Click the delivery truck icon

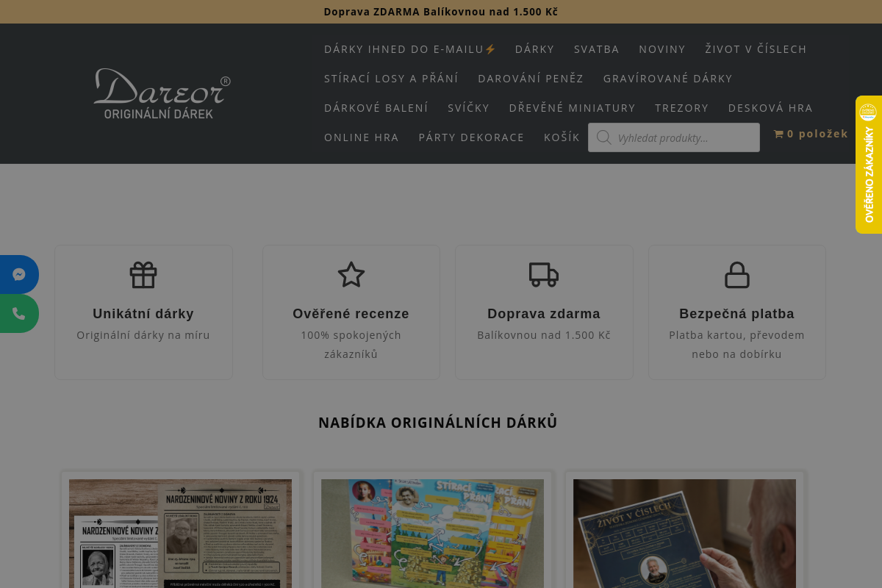[544, 275]
